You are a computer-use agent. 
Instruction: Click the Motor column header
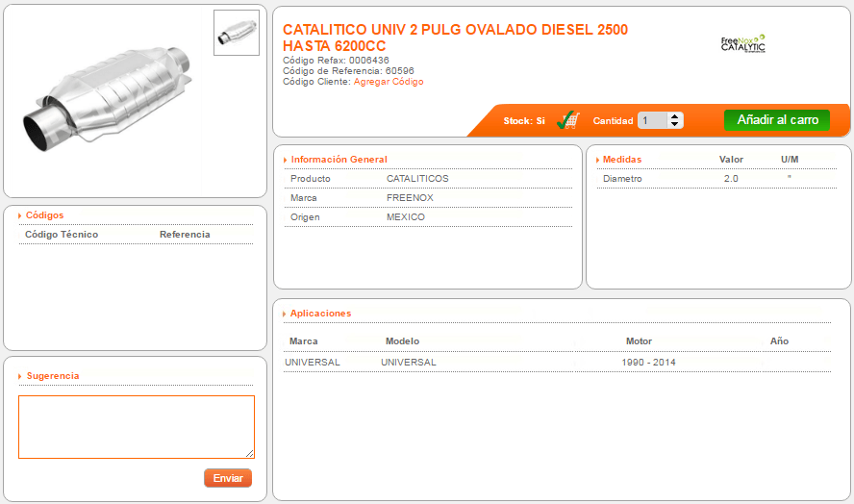pos(639,341)
